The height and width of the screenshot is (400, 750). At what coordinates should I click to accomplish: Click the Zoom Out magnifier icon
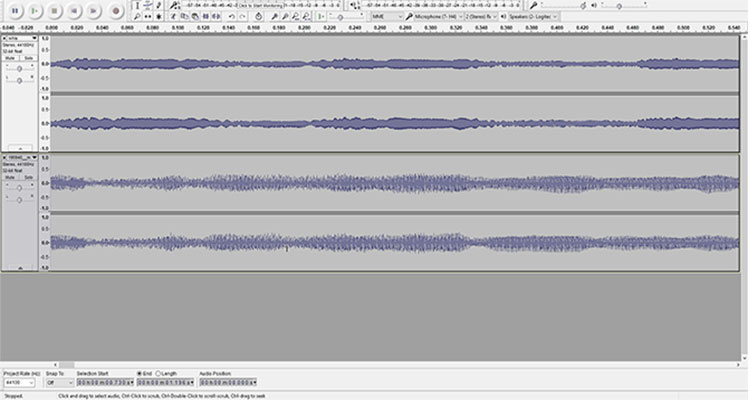[285, 16]
